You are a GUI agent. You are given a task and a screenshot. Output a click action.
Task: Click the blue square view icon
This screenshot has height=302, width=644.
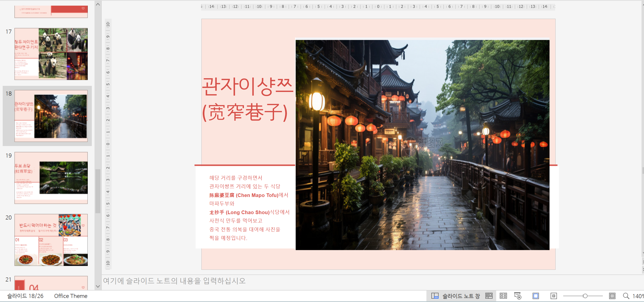536,296
